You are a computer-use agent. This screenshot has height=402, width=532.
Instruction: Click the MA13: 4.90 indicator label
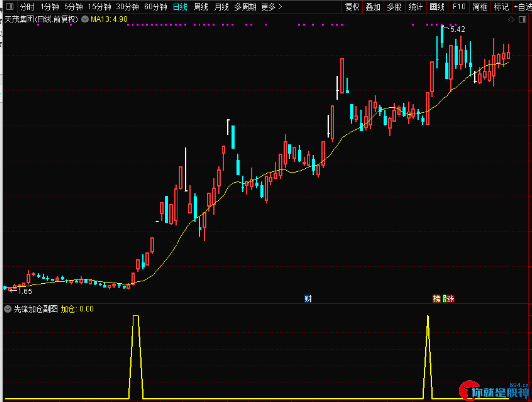(x=109, y=20)
